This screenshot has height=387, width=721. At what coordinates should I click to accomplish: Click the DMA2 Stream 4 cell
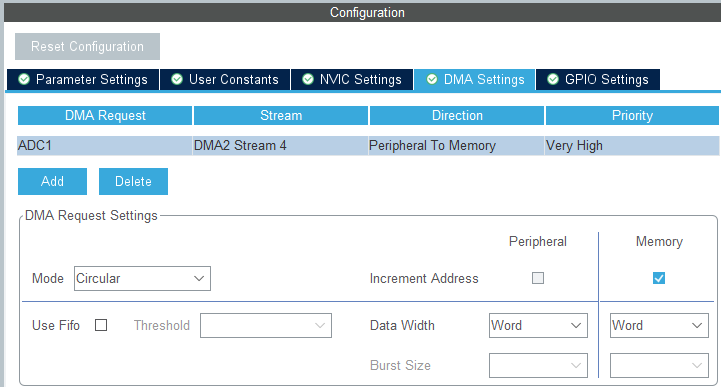tap(280, 146)
